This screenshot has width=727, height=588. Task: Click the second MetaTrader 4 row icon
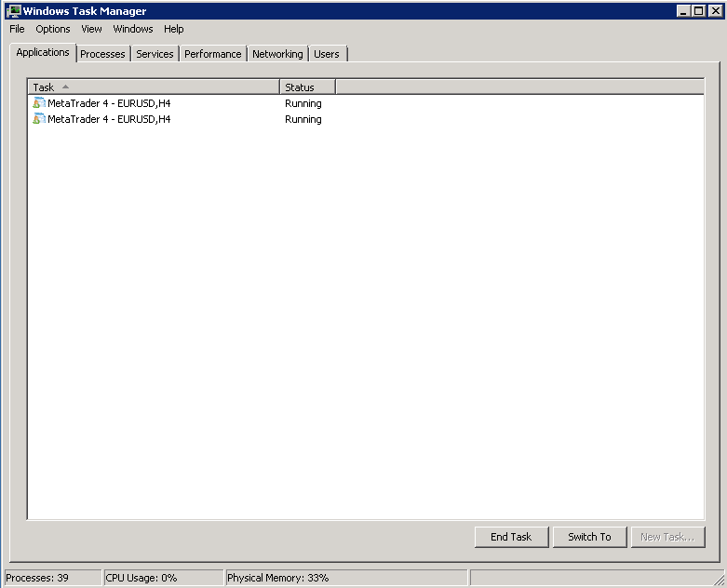(39, 119)
